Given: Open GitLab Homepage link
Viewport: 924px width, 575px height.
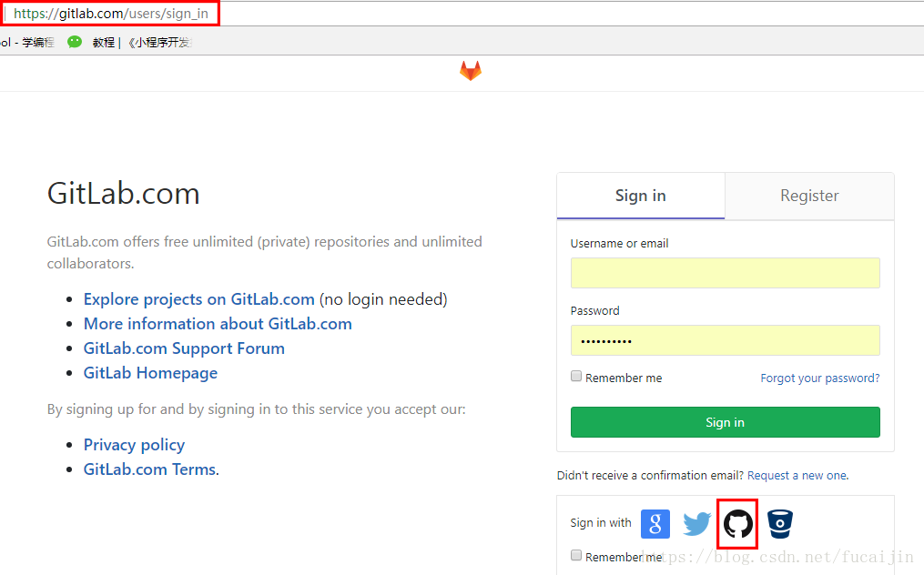Looking at the screenshot, I should pyautogui.click(x=150, y=374).
